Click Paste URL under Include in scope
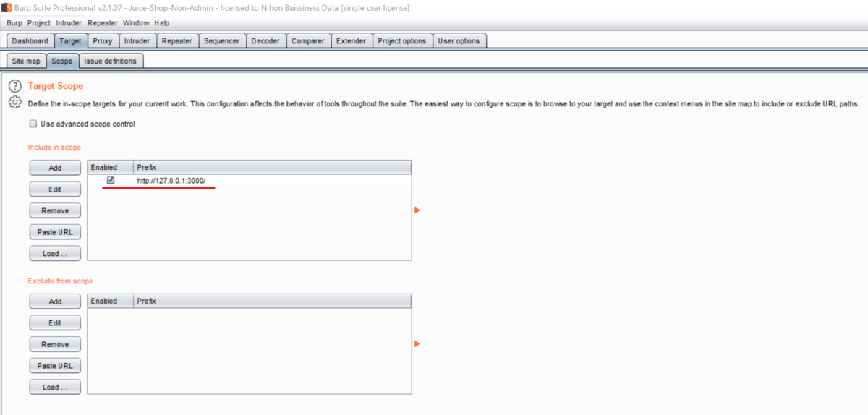Image resolution: width=868 pixels, height=415 pixels. coord(55,232)
